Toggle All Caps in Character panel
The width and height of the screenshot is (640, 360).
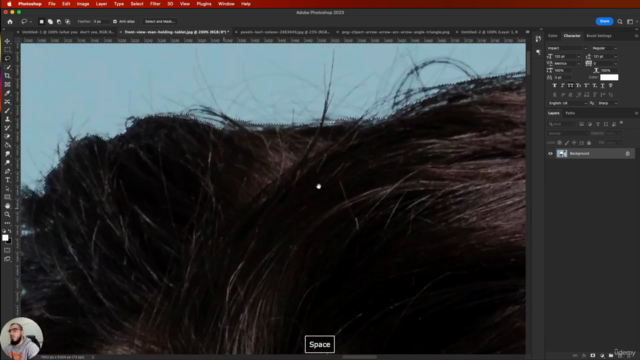pyautogui.click(x=570, y=86)
